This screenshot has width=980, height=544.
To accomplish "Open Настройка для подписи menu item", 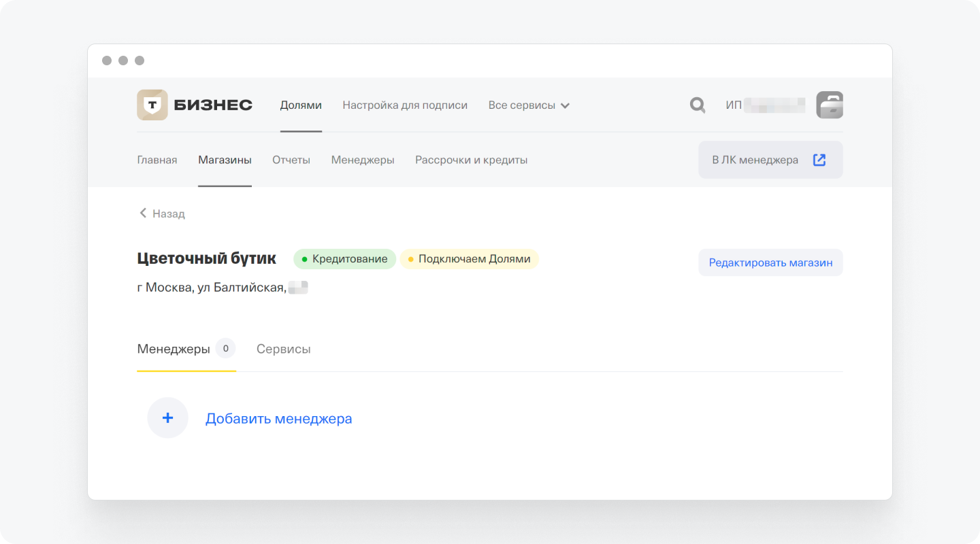I will tap(405, 105).
